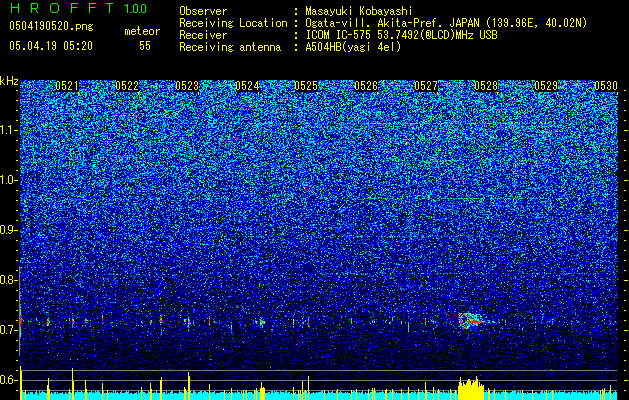Viewport: 629px width, 400px height.
Task: Click the 0521 time marker
Action: pos(67,86)
